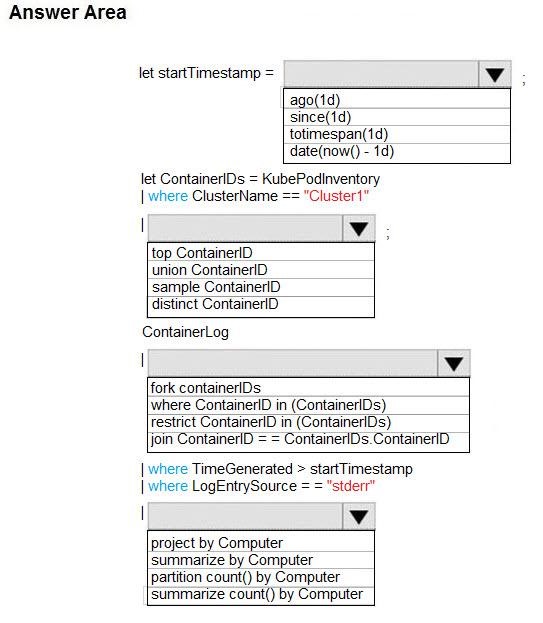The image size is (543, 623).
Task: Select distinct ContainerID option
Action: tap(261, 305)
